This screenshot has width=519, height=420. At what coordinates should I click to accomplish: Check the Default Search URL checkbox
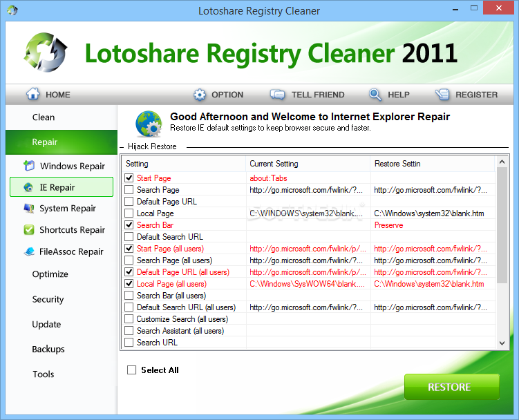point(129,237)
